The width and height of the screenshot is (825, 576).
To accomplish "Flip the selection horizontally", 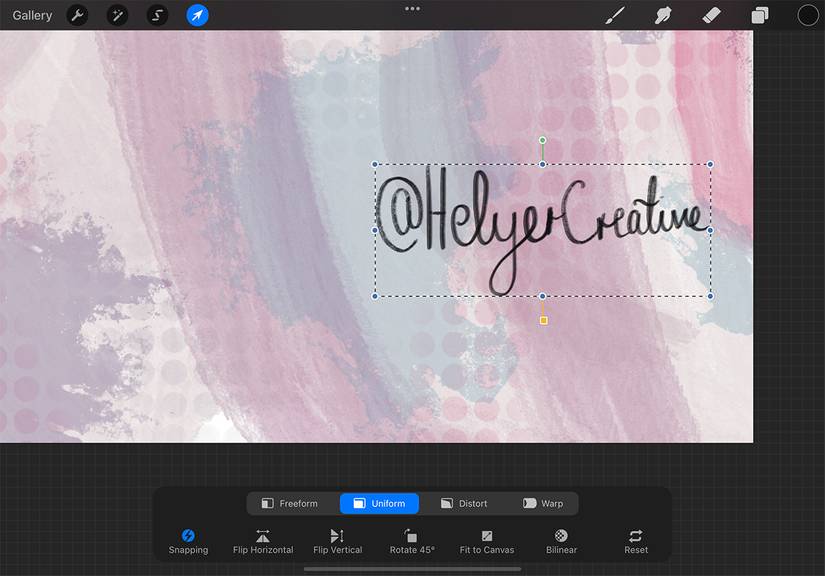I will tap(262, 541).
